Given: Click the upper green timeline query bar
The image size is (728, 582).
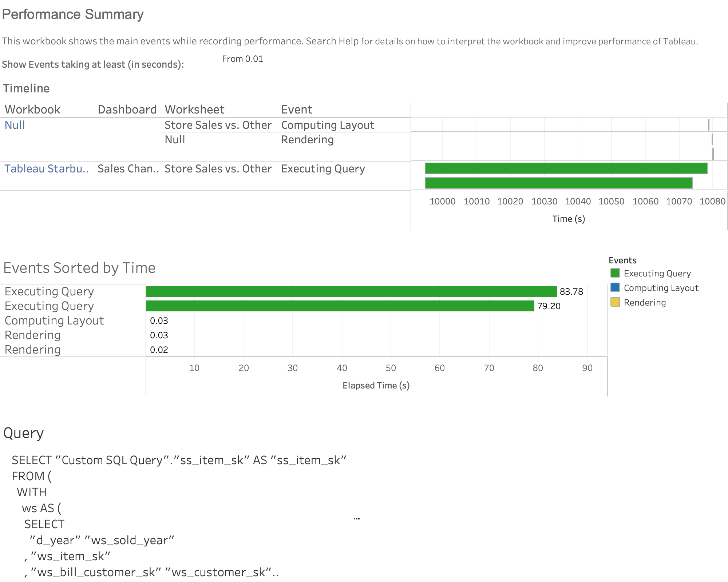Looking at the screenshot, I should pyautogui.click(x=566, y=168).
